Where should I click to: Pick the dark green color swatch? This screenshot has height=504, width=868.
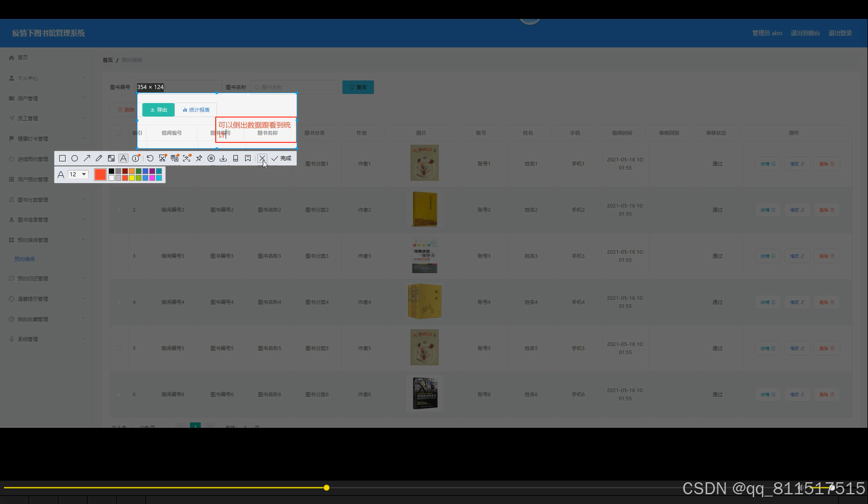click(x=139, y=171)
